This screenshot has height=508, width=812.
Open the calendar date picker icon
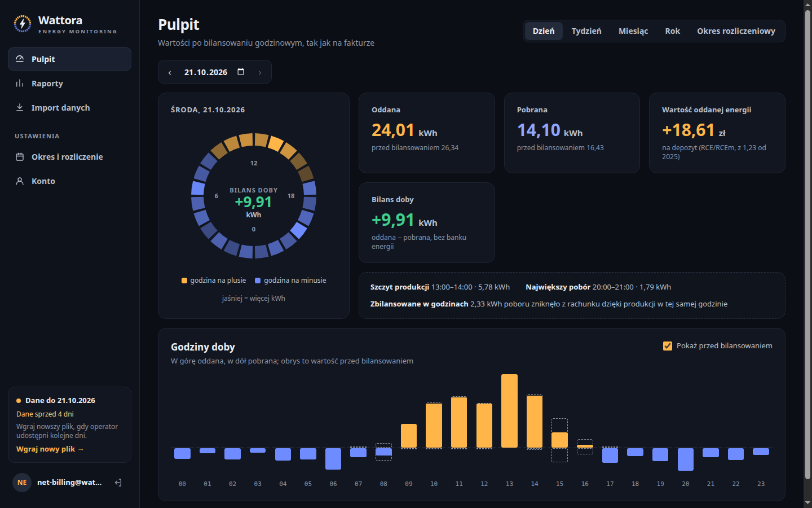coord(241,72)
